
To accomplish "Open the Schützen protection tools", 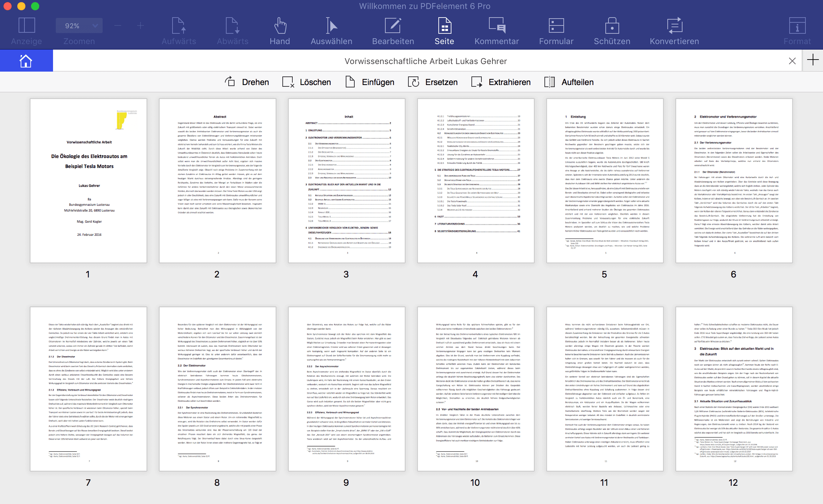I will point(612,31).
